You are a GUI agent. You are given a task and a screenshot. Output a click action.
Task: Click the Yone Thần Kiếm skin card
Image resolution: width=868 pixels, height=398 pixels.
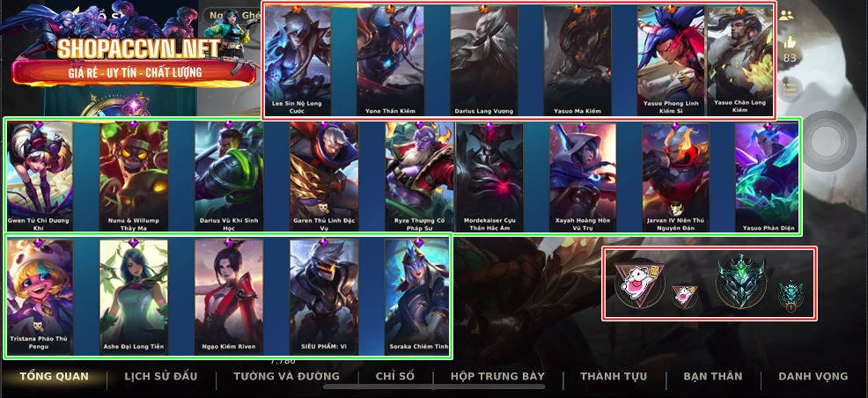(x=390, y=61)
